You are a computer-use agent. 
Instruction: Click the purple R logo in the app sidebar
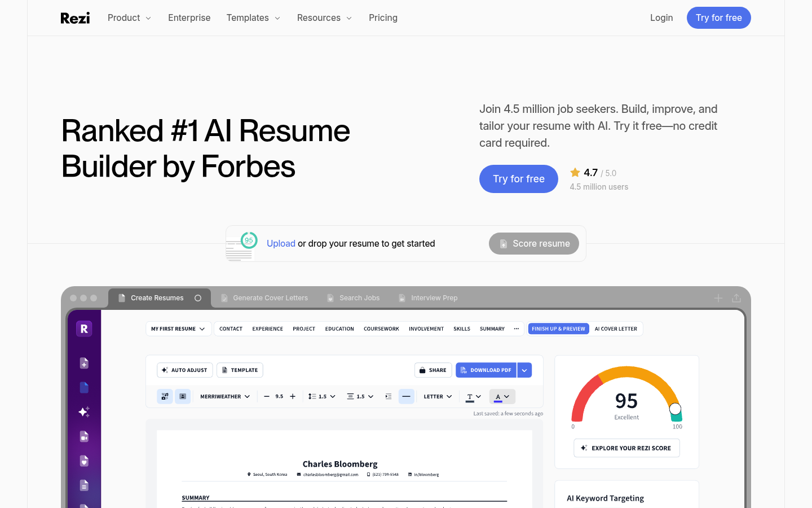pos(84,329)
